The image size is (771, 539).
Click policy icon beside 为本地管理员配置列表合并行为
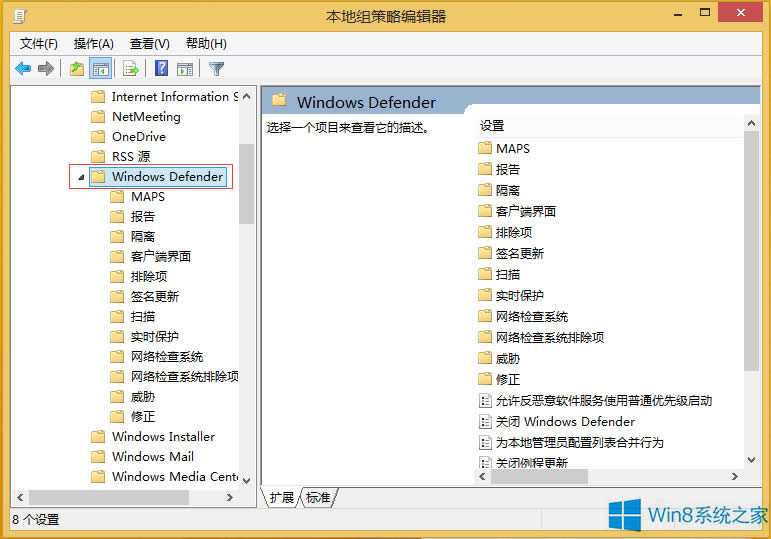click(485, 443)
